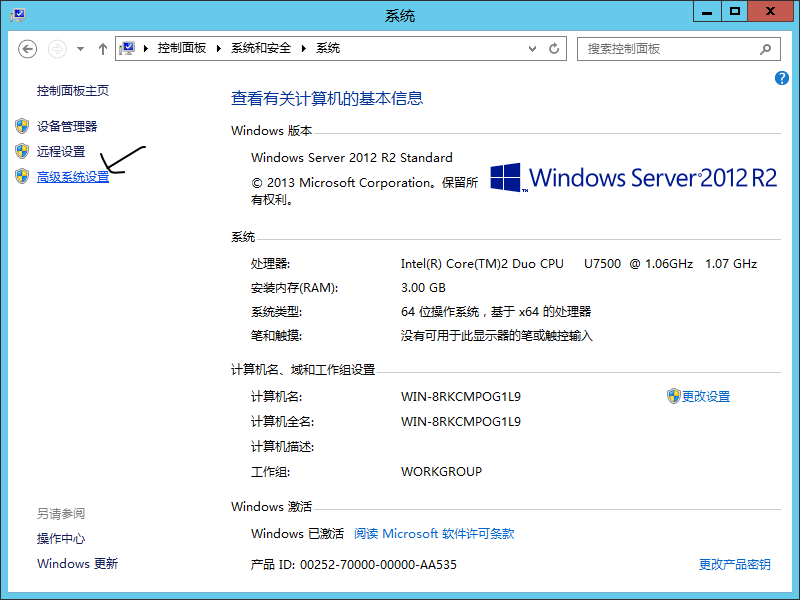The width and height of the screenshot is (800, 600).
Task: Click 更改设置 link
Action: 706,396
